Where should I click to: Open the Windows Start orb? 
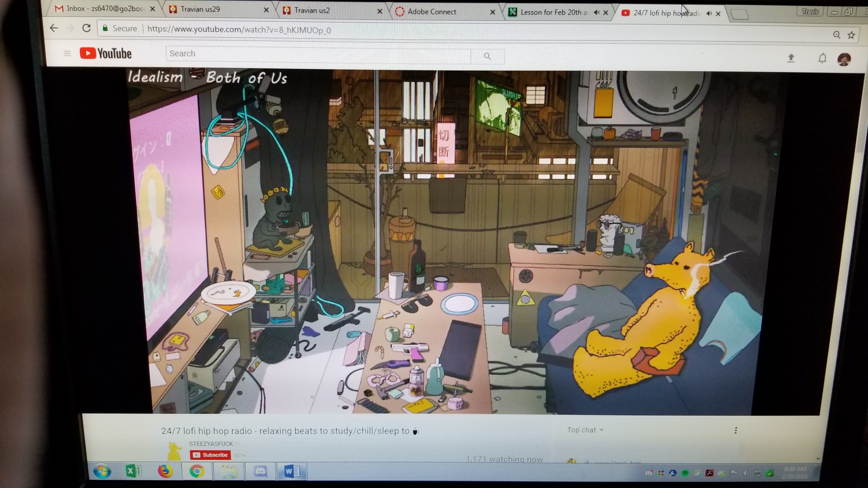102,471
